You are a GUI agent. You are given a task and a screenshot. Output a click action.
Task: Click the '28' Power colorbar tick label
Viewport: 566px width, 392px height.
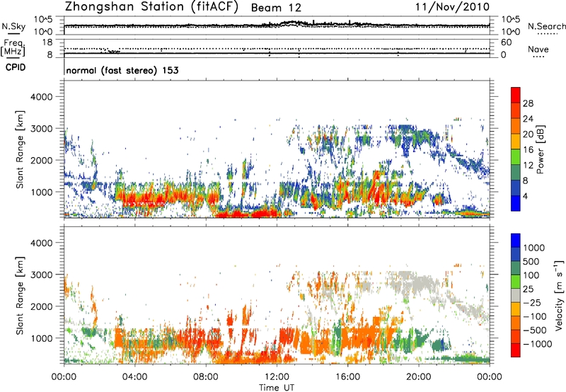point(528,103)
